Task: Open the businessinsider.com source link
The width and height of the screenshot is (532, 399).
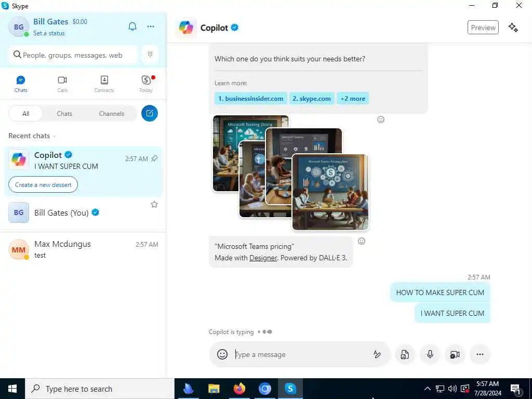Action: coord(251,98)
